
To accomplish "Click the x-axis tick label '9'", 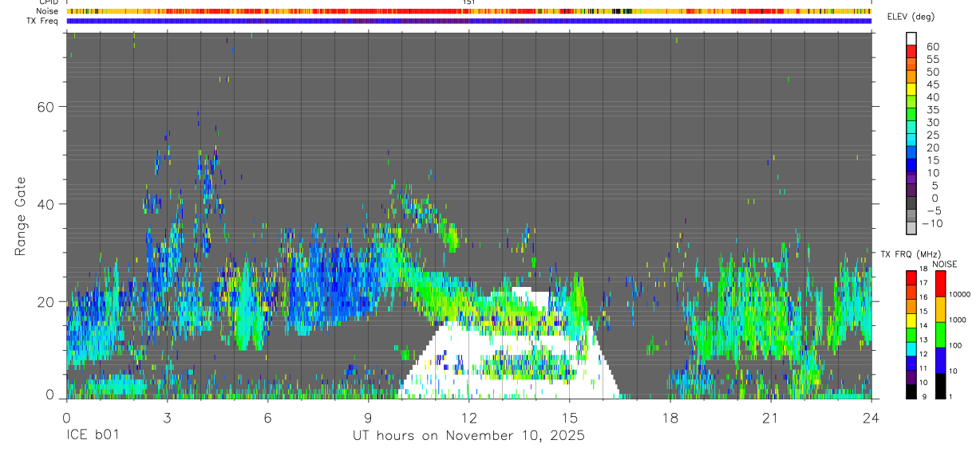I will pyautogui.click(x=368, y=418).
